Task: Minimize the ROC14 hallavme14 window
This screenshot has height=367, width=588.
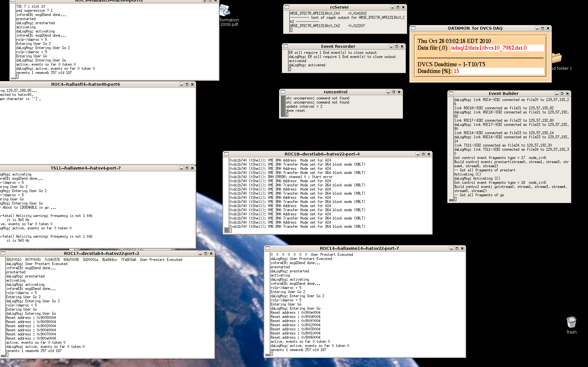Action: (x=451, y=248)
